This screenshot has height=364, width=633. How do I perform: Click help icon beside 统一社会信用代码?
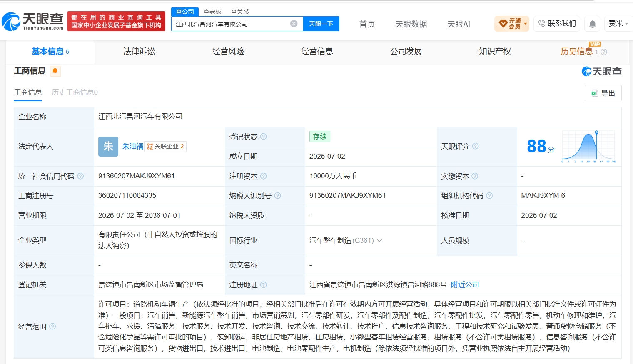[x=80, y=176]
